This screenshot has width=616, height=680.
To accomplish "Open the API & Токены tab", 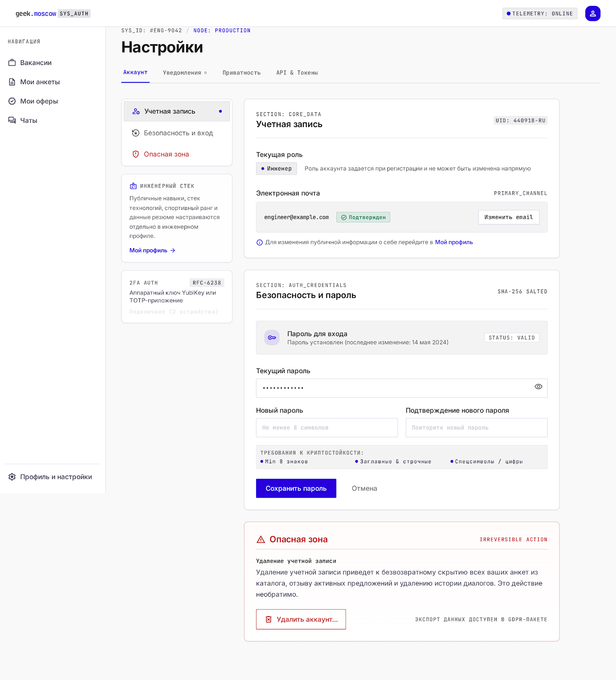I will [x=297, y=73].
